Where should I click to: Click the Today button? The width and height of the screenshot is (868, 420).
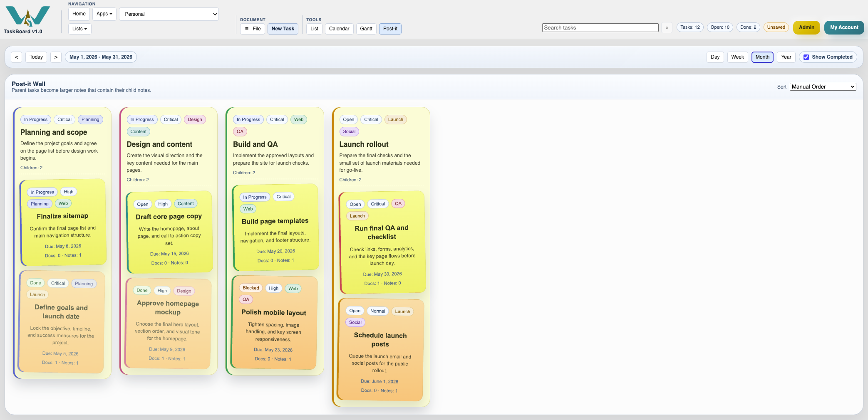36,57
